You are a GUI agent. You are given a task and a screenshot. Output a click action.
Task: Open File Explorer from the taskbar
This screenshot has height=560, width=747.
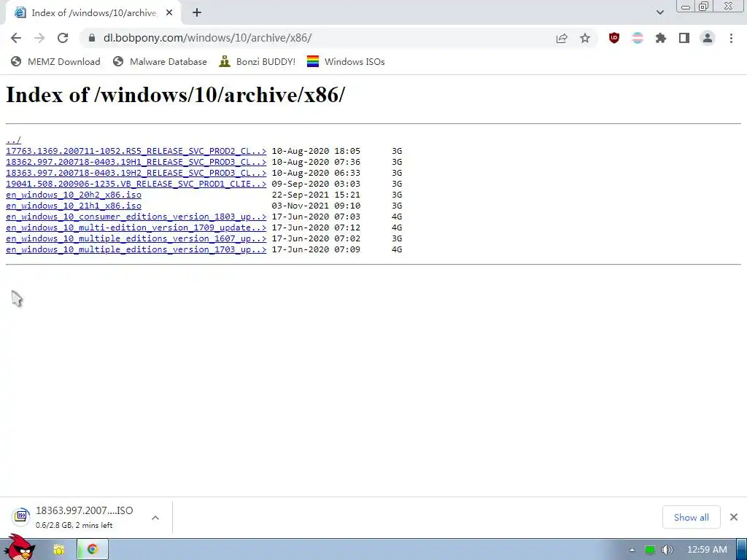pos(58,550)
